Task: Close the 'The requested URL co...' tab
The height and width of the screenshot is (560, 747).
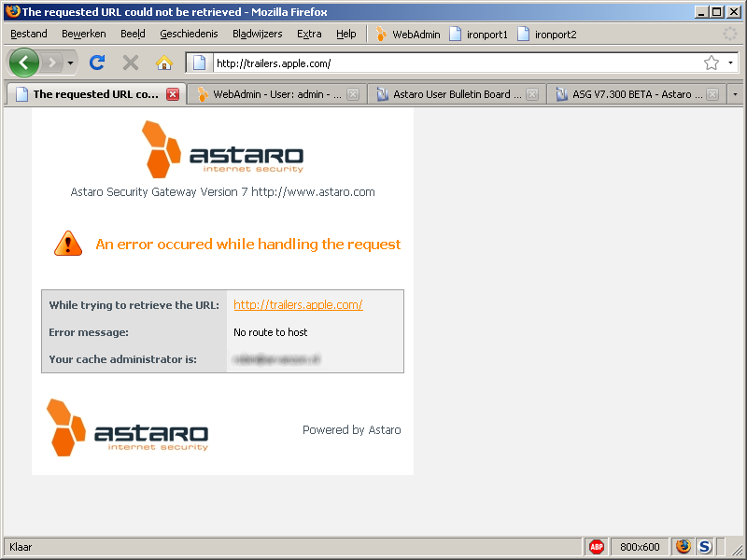Action: (173, 94)
